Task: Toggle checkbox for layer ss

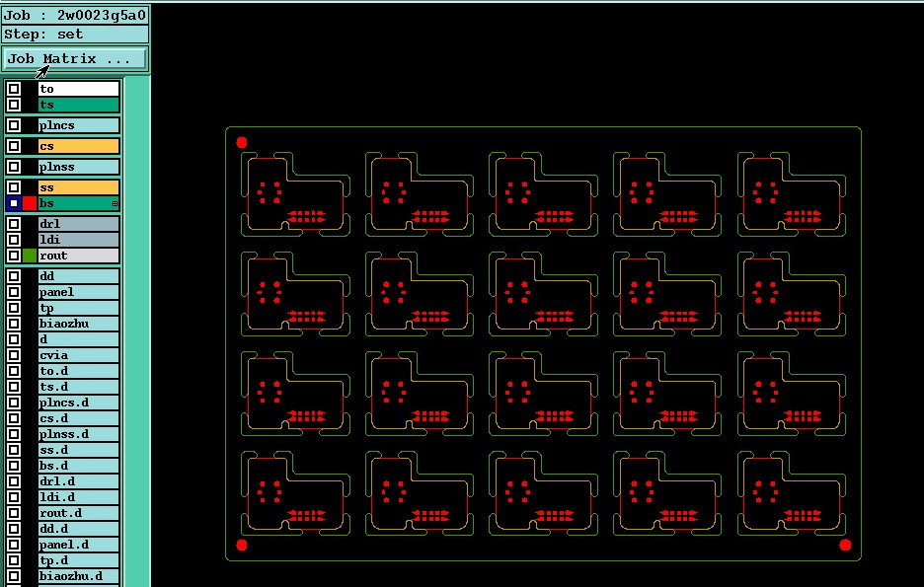Action: pyautogui.click(x=14, y=187)
